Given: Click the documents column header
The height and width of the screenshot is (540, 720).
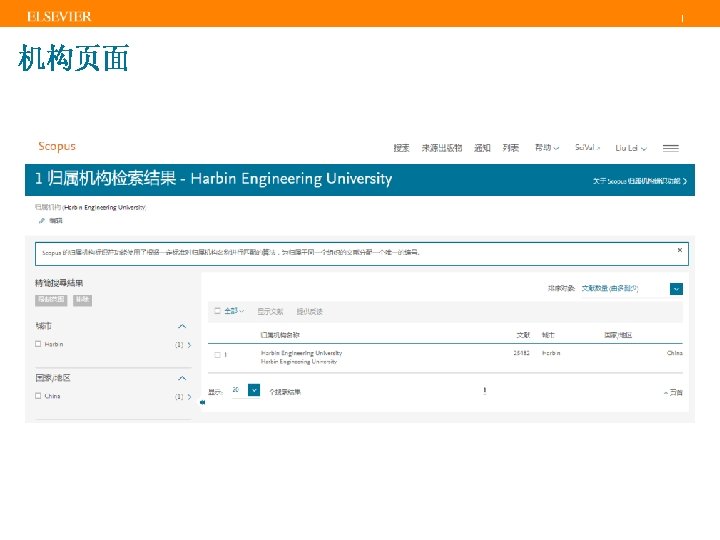Looking at the screenshot, I should [523, 335].
